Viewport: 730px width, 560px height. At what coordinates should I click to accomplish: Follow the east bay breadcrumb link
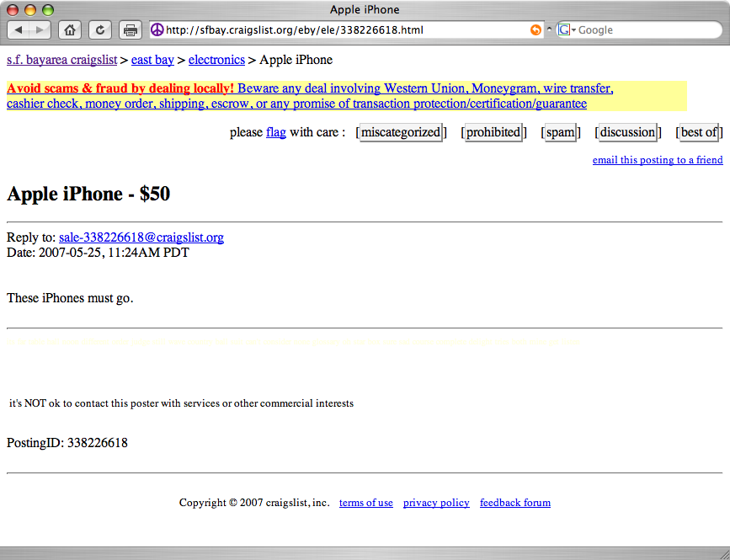point(152,60)
